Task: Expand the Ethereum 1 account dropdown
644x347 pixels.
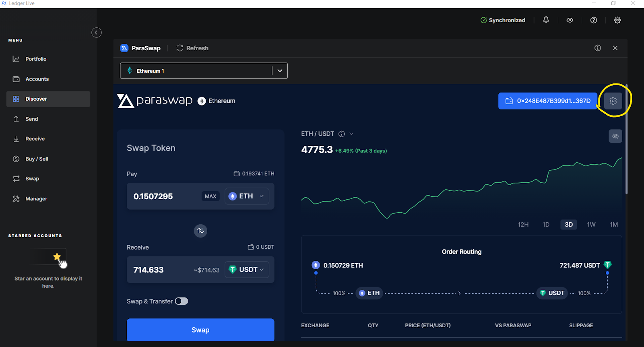Action: (x=280, y=71)
